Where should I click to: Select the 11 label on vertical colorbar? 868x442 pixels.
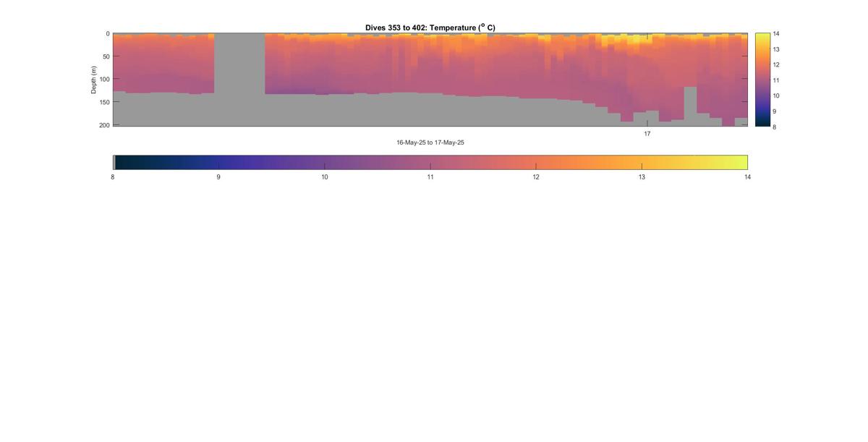pos(776,80)
